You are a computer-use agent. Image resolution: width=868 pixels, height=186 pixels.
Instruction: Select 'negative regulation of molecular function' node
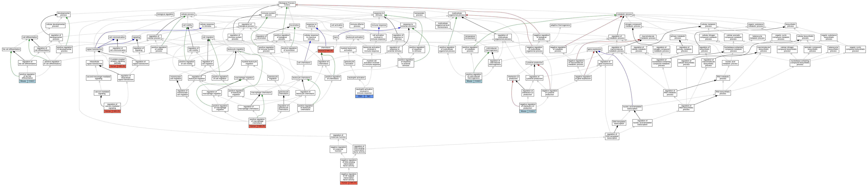coord(338,149)
